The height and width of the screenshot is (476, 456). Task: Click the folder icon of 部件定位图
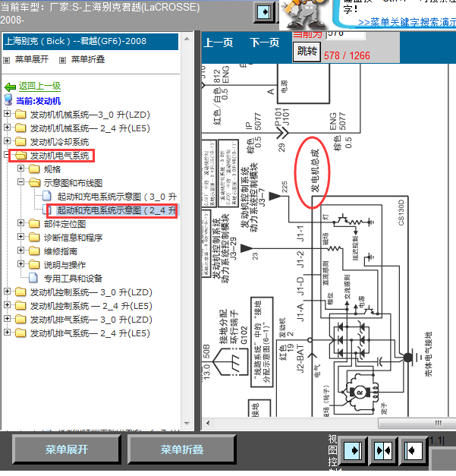pos(35,224)
